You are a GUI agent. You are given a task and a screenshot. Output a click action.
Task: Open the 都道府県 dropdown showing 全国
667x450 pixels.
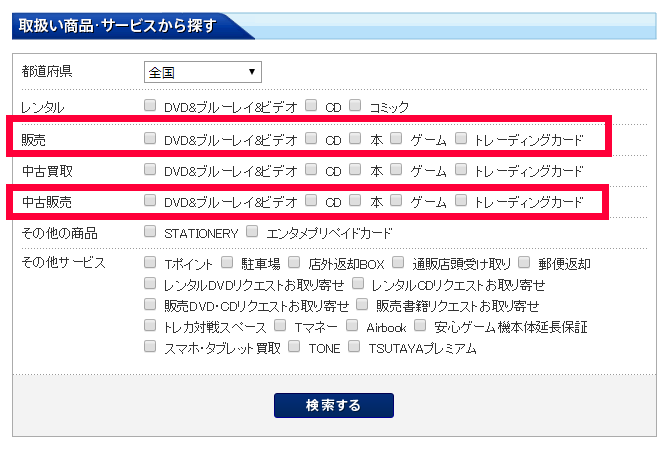203,72
